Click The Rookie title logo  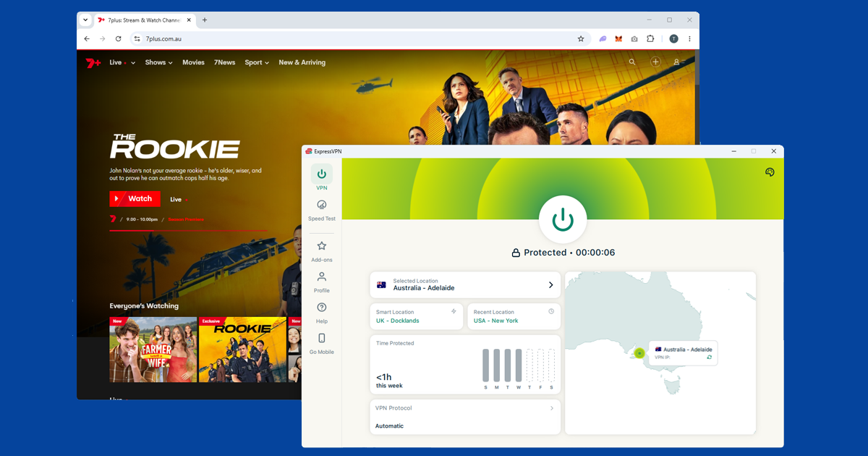click(x=174, y=145)
